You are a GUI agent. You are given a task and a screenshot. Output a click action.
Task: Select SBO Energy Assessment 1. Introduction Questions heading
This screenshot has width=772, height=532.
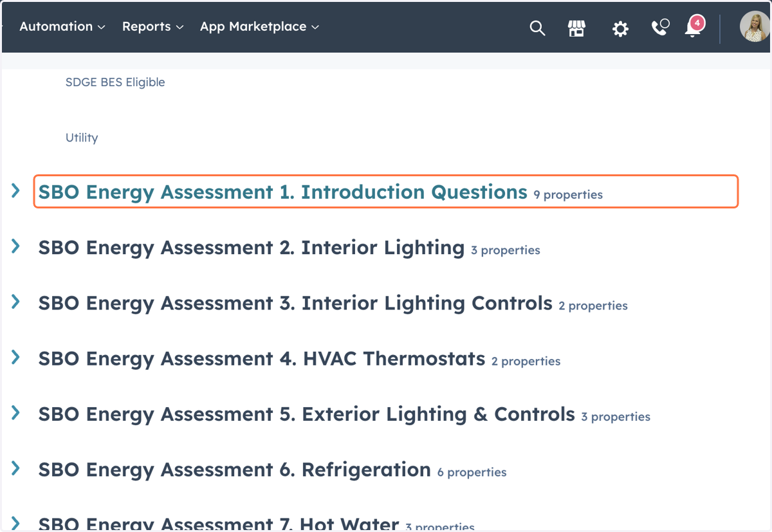(x=283, y=192)
